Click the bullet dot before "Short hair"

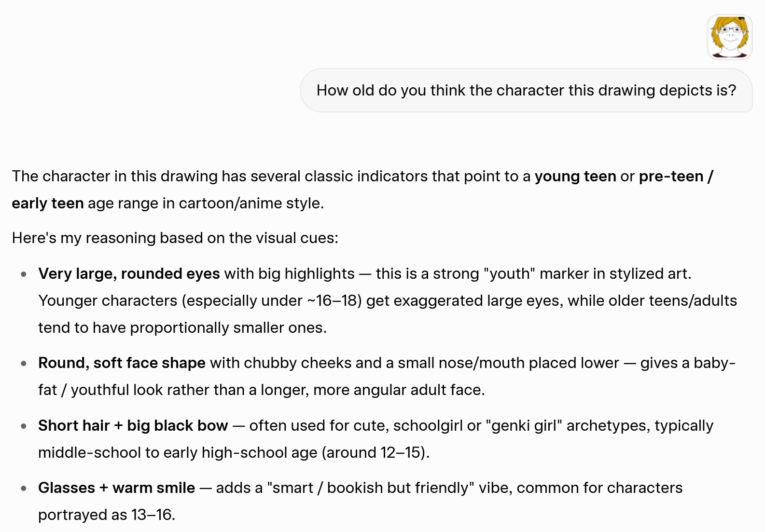coord(24,426)
